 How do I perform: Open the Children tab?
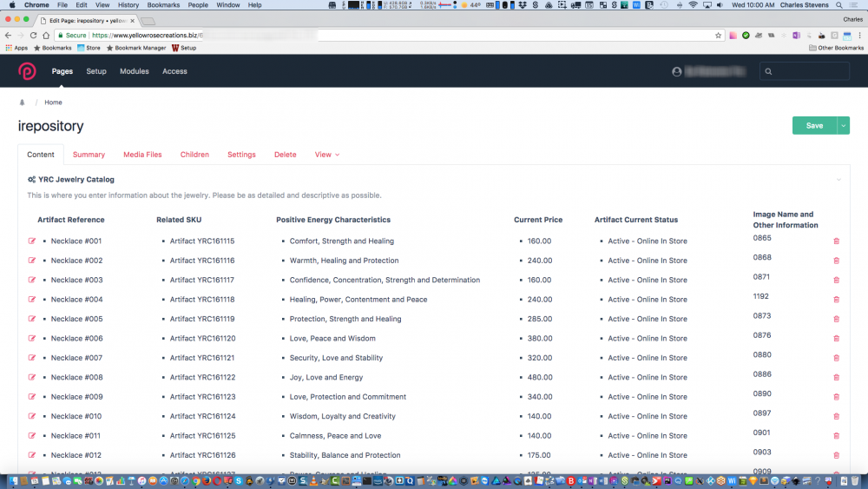click(194, 155)
